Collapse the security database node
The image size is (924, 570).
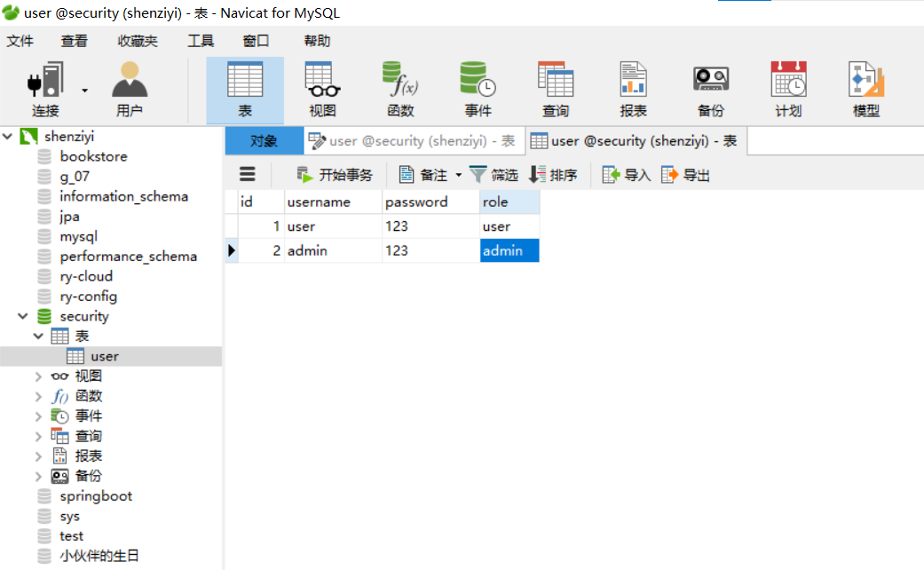click(x=21, y=316)
